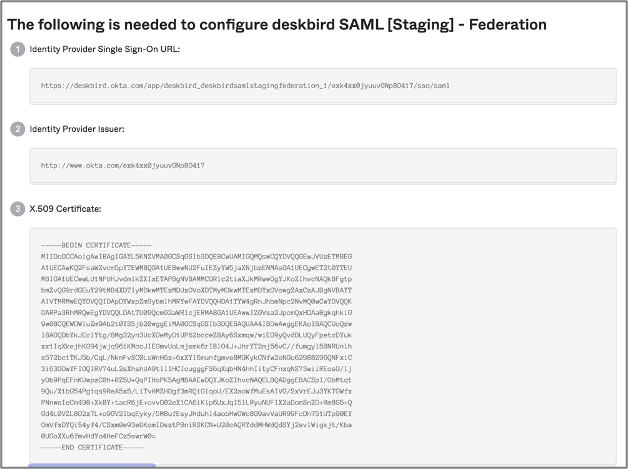The height and width of the screenshot is (470, 628).
Task: Click the http://www.okta.com issuer text
Action: (x=136, y=165)
